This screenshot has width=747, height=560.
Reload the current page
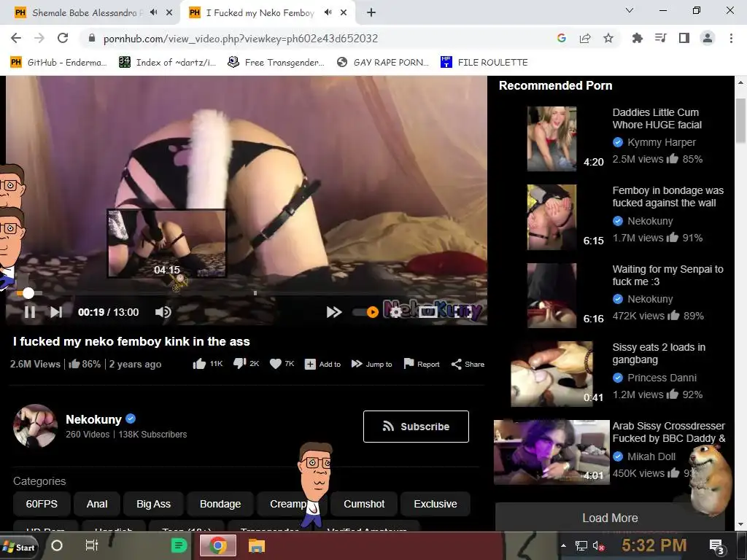click(63, 38)
